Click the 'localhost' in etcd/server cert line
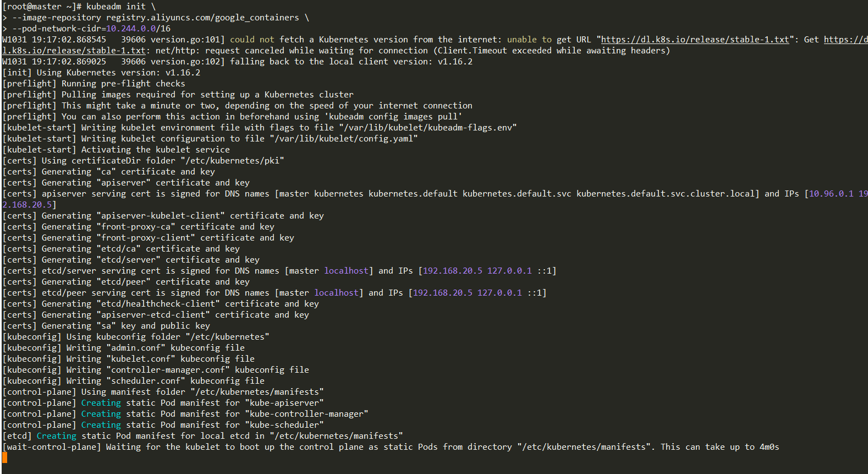Screen dimensions: 868x474 (x=346, y=271)
